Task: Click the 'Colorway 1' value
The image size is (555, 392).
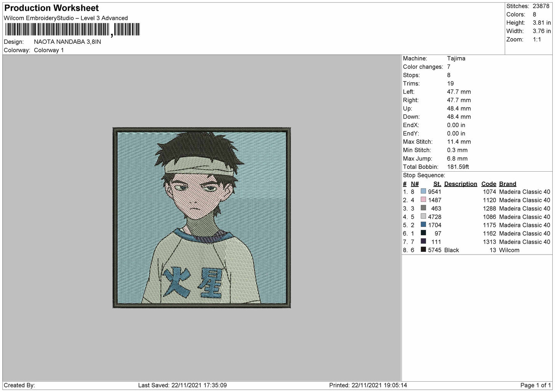Action: click(49, 50)
